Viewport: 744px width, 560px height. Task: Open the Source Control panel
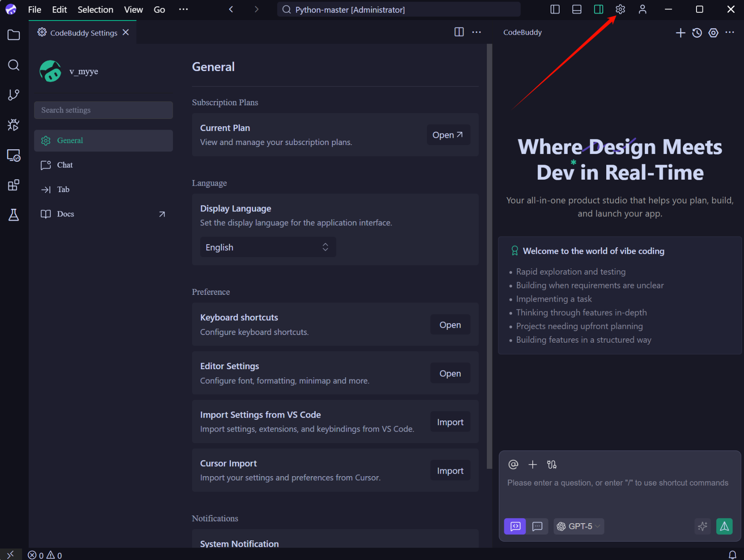pyautogui.click(x=14, y=95)
